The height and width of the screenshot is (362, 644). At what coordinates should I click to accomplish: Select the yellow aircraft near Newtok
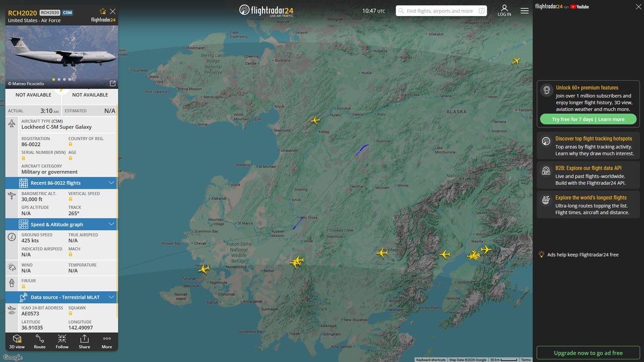[203, 269]
